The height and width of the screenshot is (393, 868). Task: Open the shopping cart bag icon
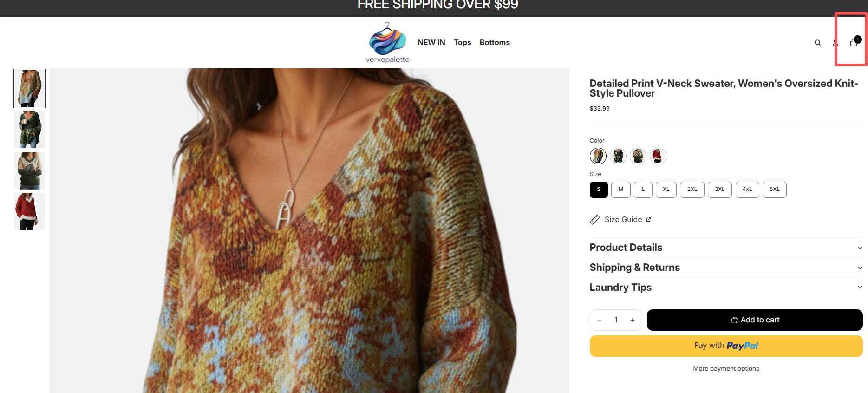pyautogui.click(x=853, y=43)
